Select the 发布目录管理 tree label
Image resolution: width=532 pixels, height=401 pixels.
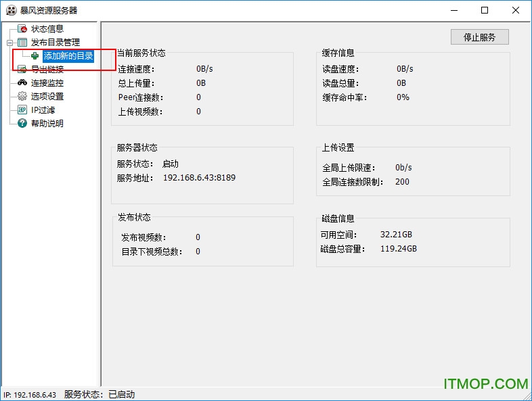coord(56,43)
